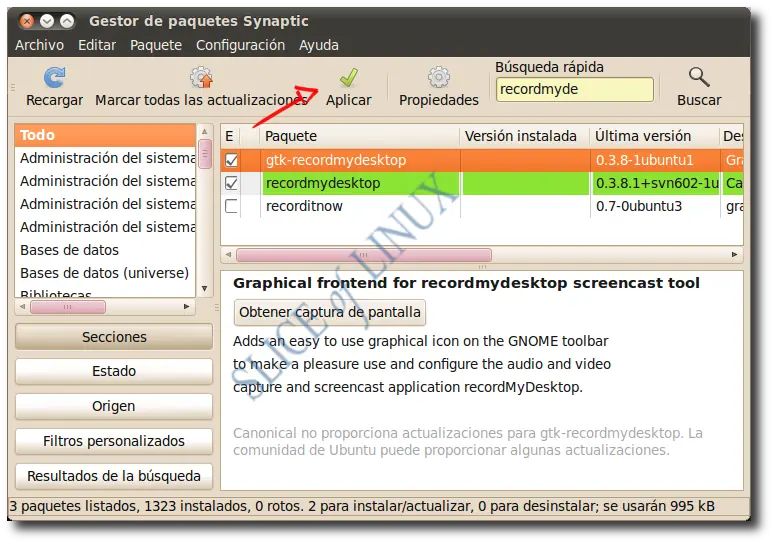Viewport: 774px width, 544px height.
Task: Open the Configuración menu
Action: (240, 45)
